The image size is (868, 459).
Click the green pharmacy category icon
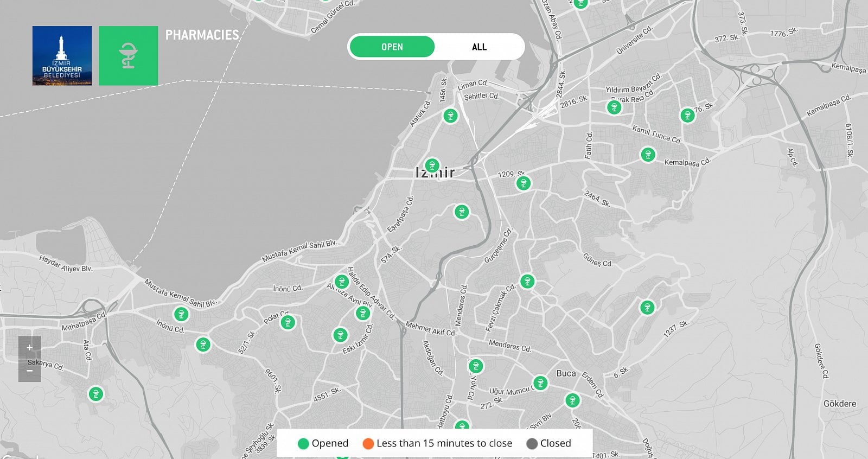coord(129,56)
